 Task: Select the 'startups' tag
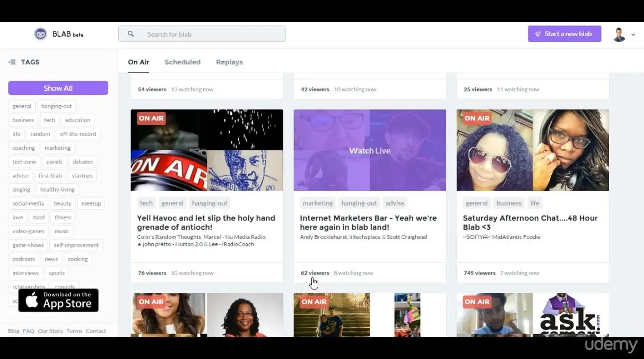coord(82,175)
